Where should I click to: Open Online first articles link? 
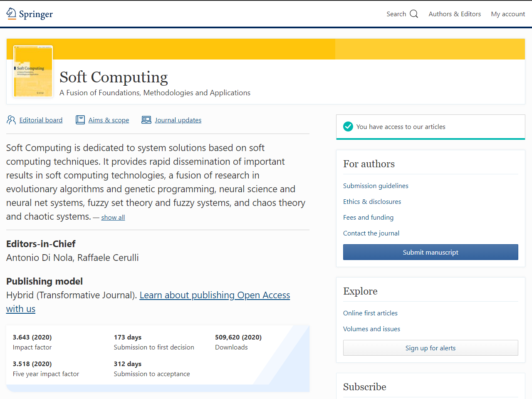[x=370, y=313]
